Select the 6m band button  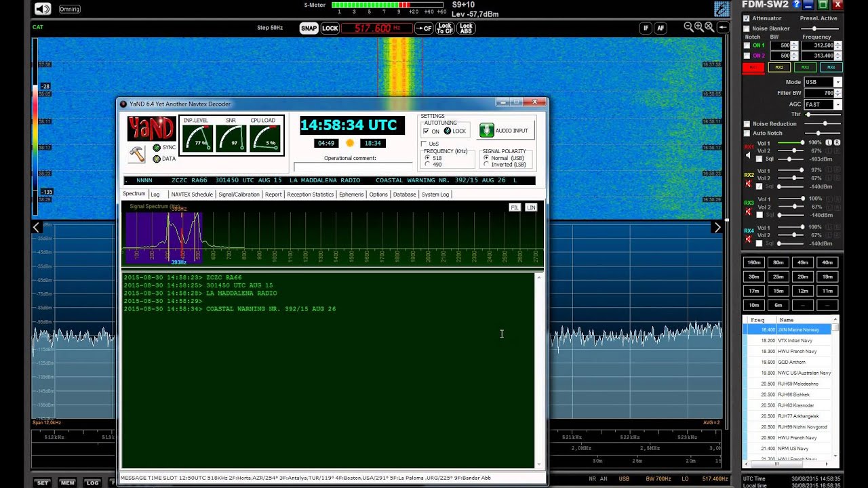pyautogui.click(x=778, y=305)
